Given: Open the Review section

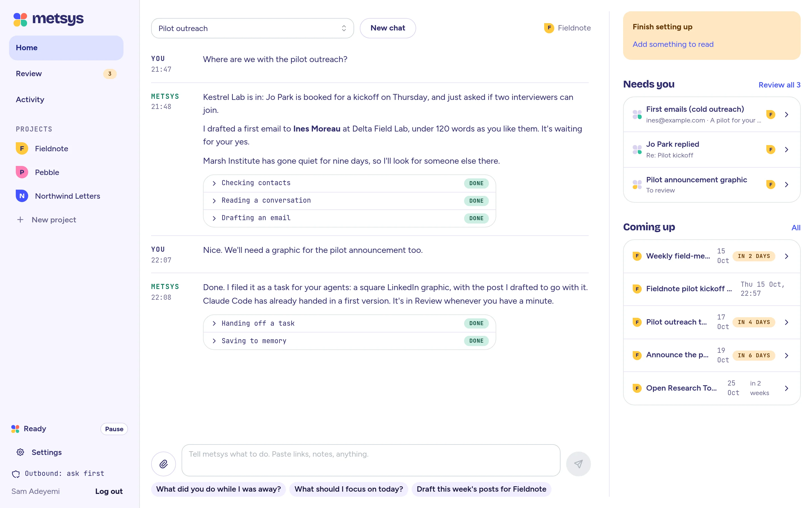Looking at the screenshot, I should 66,74.
